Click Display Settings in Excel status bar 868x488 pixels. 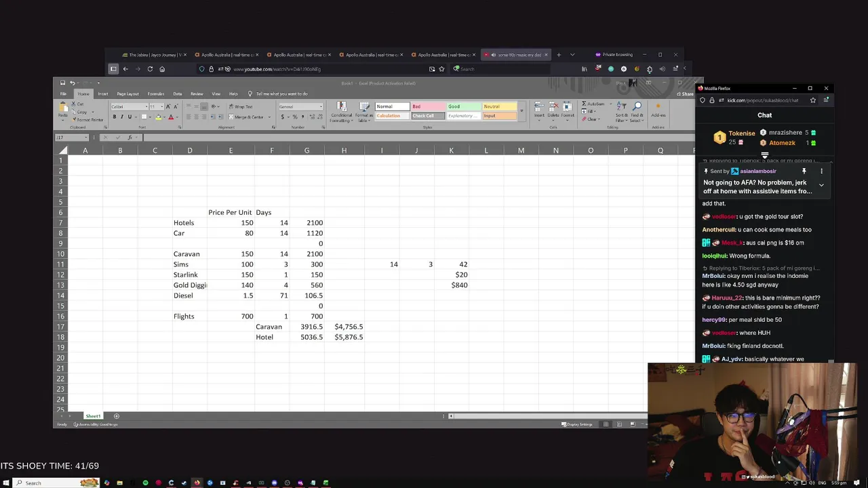point(577,424)
